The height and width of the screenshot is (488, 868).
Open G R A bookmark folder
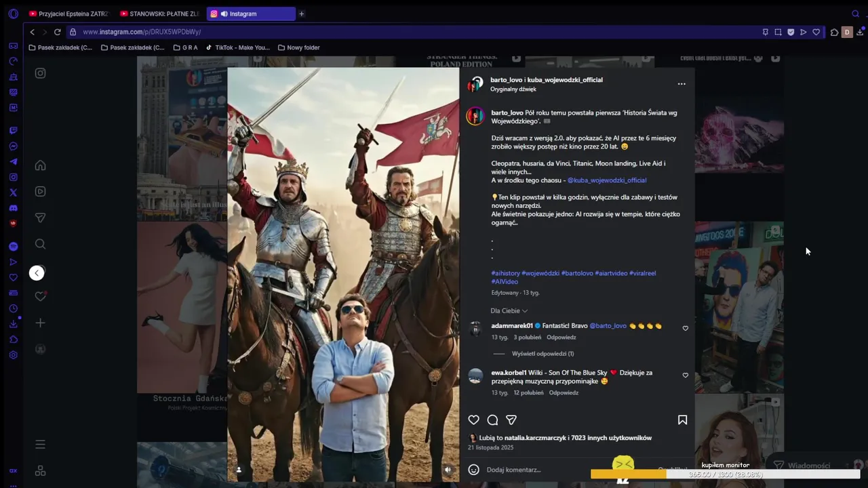185,47
